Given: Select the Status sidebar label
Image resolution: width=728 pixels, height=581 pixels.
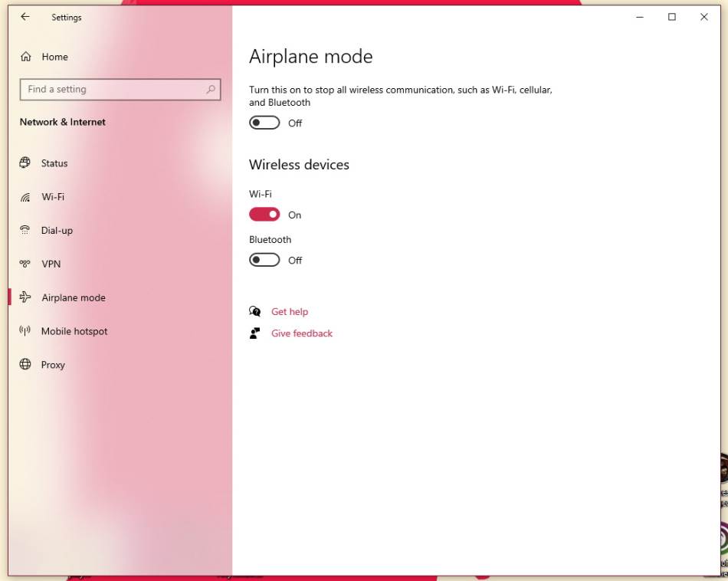Looking at the screenshot, I should [x=54, y=163].
